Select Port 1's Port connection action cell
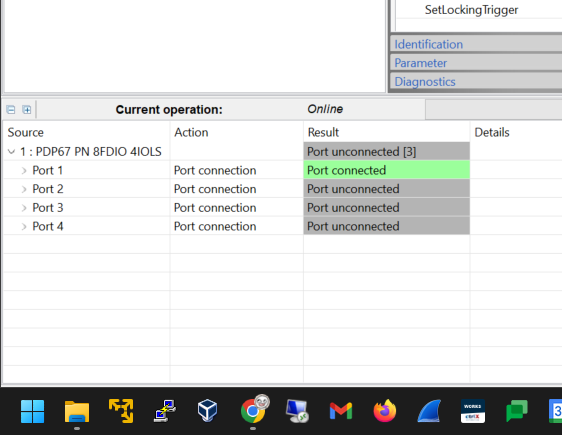Image resolution: width=562 pixels, height=435 pixels. pos(237,170)
